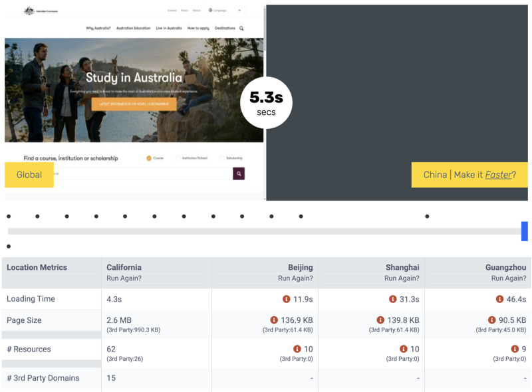Image resolution: width=532 pixels, height=392 pixels.
Task: Click the (3rd Party:990.3 KB) text
Action: (134, 330)
